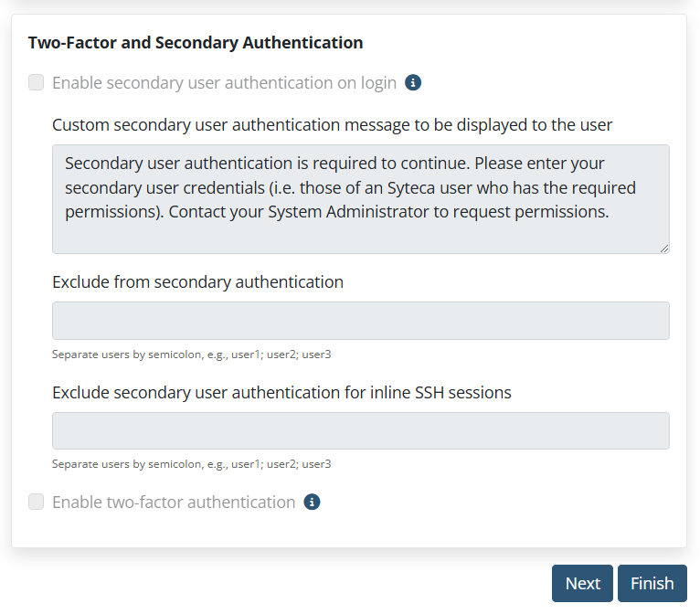
Task: Click the Two-Factor and Secondary Authentication heading
Action: pyautogui.click(x=196, y=43)
